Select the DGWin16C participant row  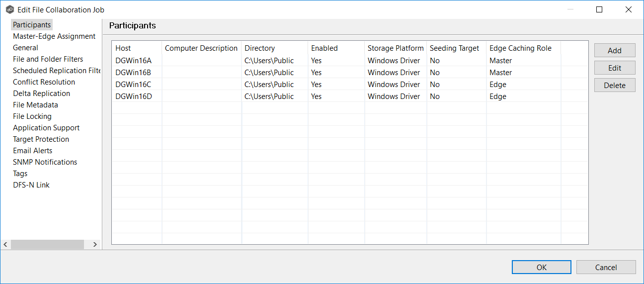(133, 85)
